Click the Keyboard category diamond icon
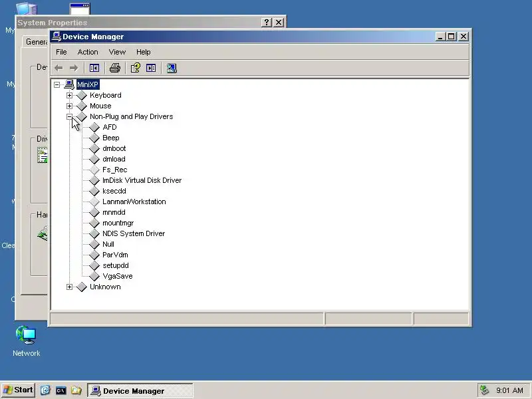The height and width of the screenshot is (399, 532). click(x=82, y=95)
